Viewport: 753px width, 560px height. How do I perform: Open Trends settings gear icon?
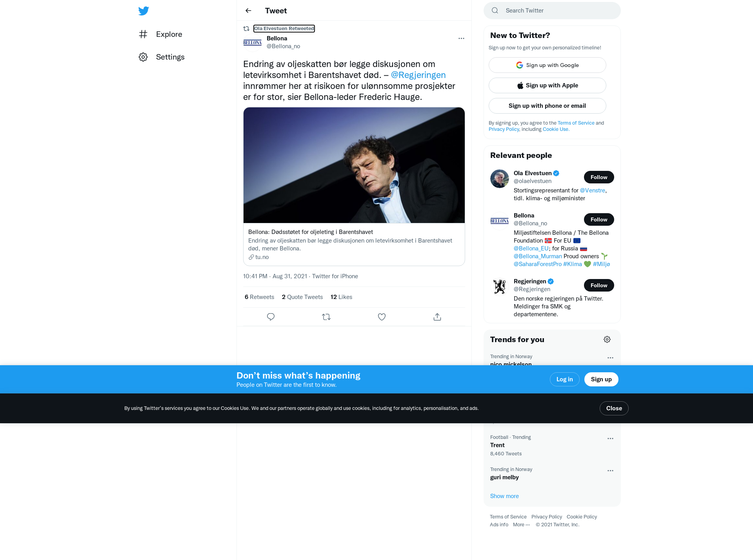pos(607,339)
